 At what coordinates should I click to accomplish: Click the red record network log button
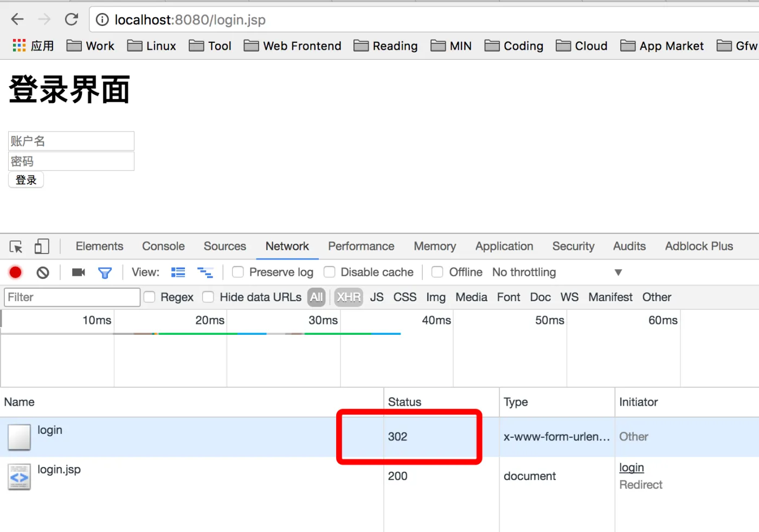16,273
